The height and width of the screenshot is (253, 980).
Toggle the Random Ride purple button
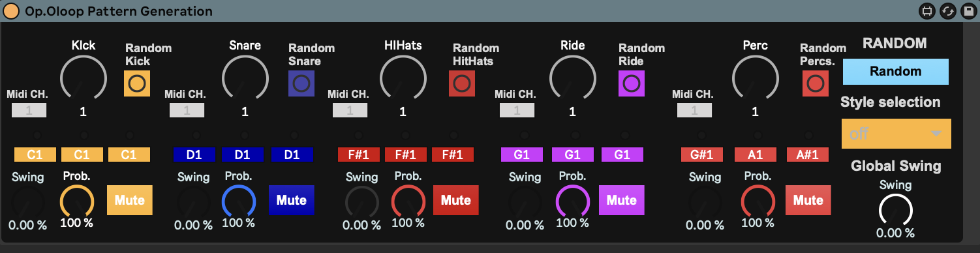click(632, 83)
